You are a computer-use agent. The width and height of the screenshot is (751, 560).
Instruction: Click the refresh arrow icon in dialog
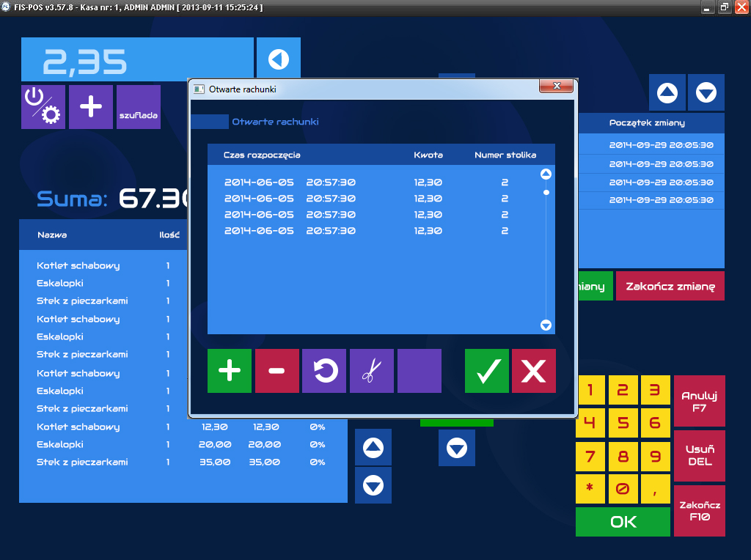coord(324,371)
